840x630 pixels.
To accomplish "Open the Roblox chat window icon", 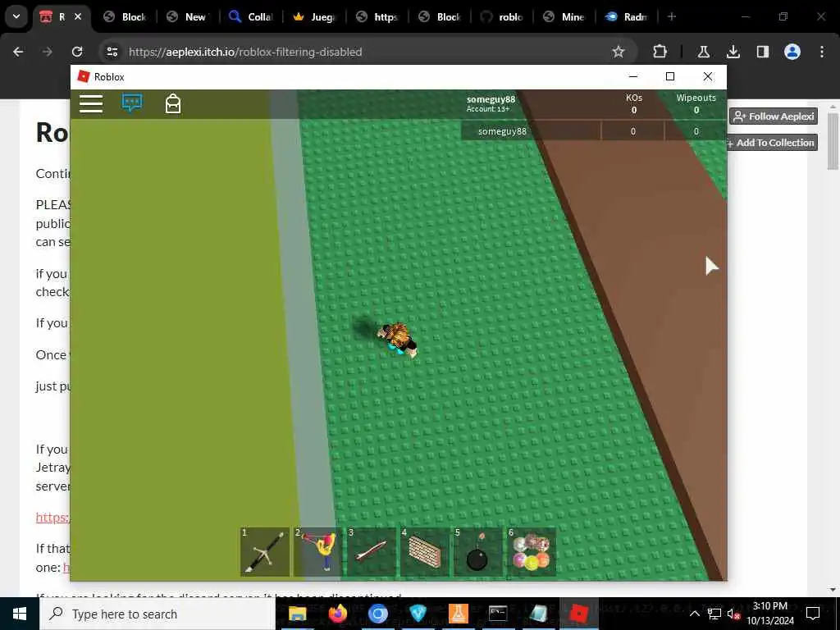I will click(132, 103).
